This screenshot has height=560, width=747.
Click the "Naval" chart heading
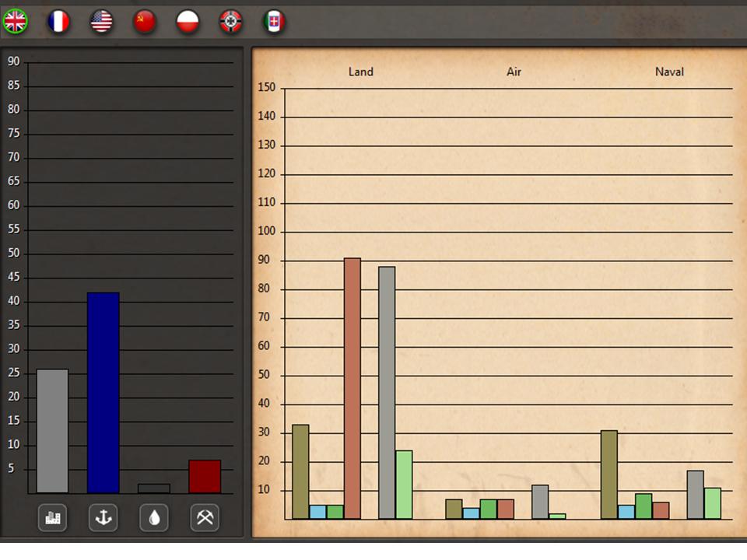669,72
